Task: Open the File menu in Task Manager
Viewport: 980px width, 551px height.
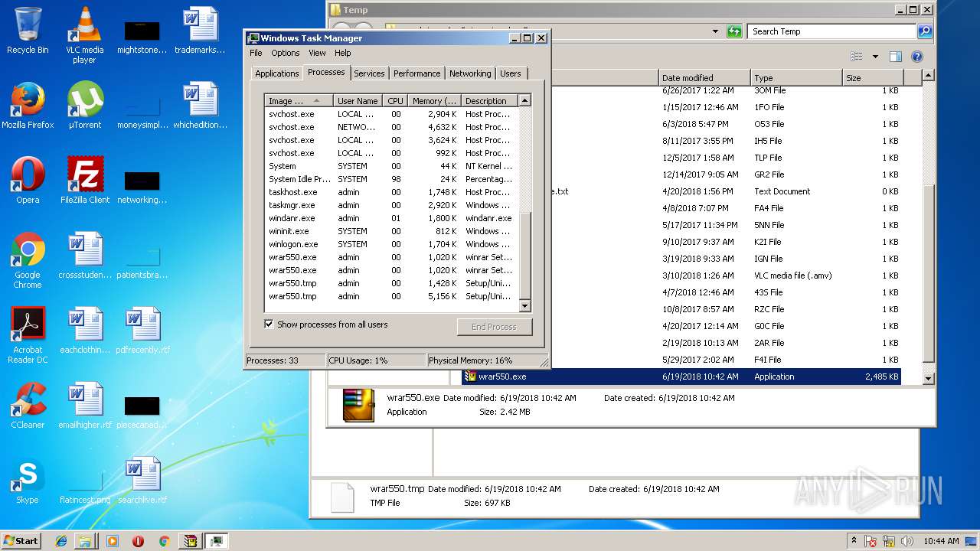Action: point(256,53)
